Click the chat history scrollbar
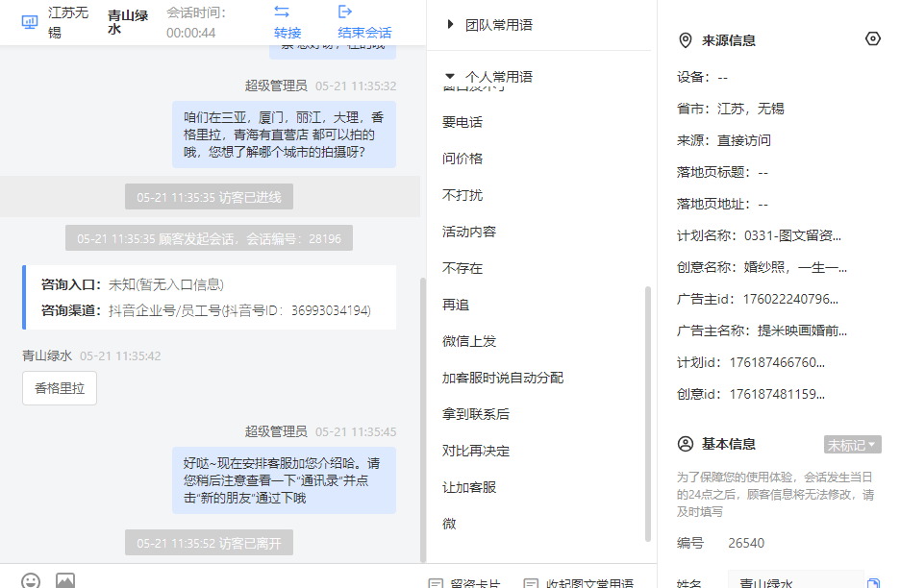900x588 pixels. [x=423, y=419]
